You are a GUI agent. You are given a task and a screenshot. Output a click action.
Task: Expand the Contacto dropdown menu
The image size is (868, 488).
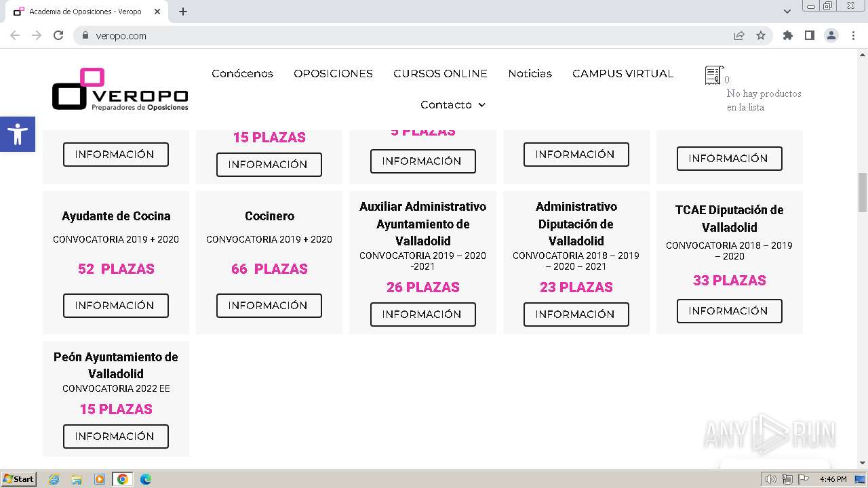coord(453,104)
